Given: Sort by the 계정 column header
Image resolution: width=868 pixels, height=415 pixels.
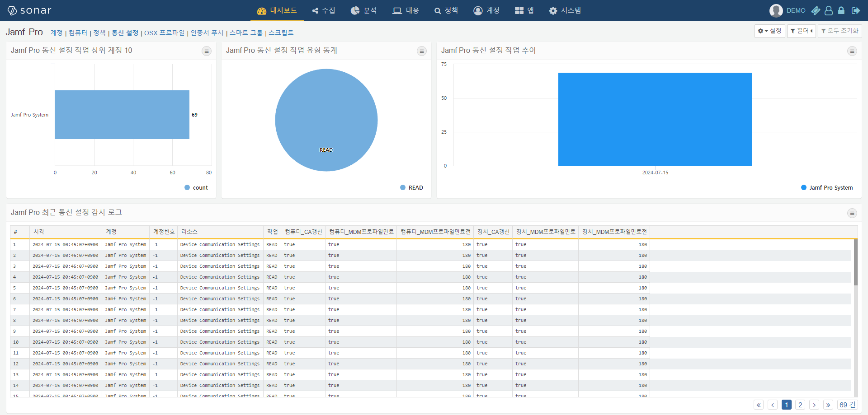Looking at the screenshot, I should point(126,232).
